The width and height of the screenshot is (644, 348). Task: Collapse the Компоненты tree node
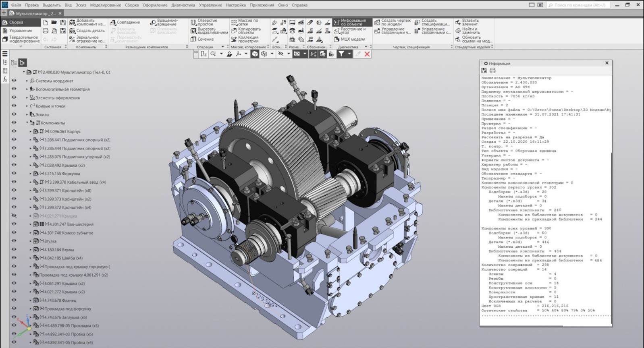tap(27, 123)
